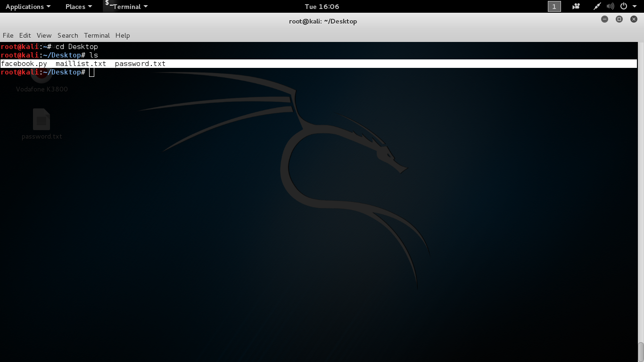Click facebook.py in the ls output

[x=24, y=64]
